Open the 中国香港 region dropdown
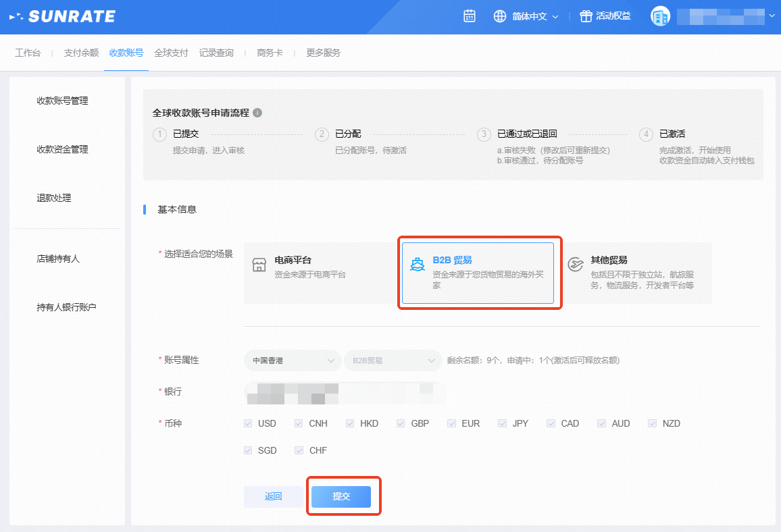This screenshot has width=781, height=532. (x=293, y=361)
